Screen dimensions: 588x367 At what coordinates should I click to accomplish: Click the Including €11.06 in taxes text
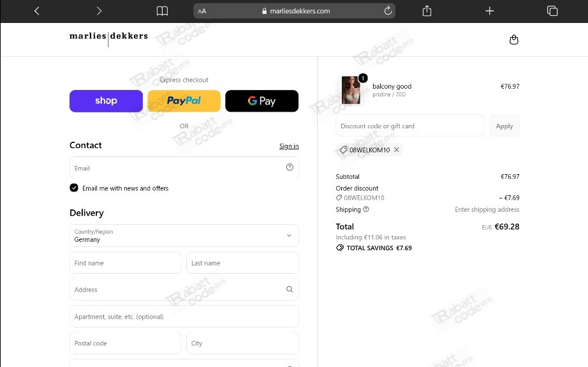[371, 237]
